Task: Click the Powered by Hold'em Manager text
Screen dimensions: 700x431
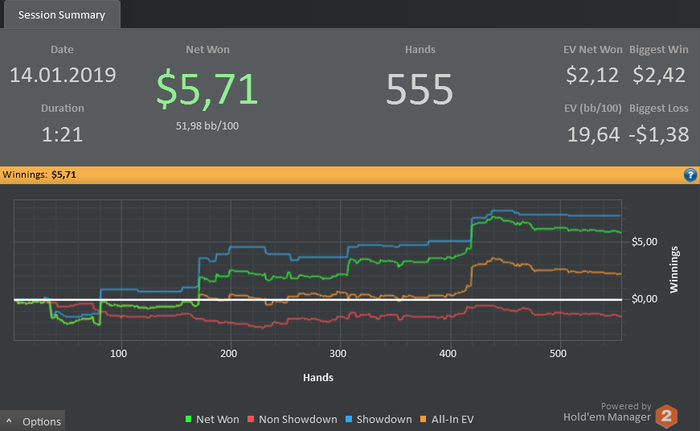Action: coord(607,412)
